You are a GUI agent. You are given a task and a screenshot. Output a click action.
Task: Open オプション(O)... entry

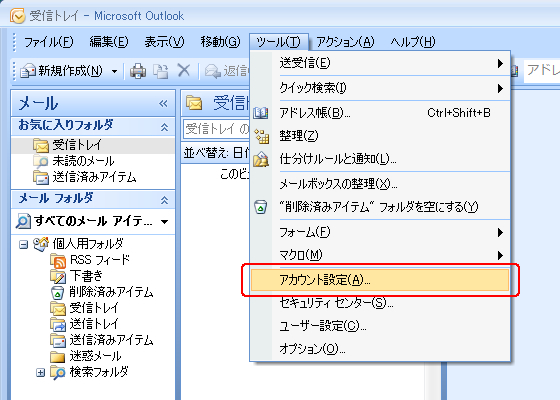380,349
